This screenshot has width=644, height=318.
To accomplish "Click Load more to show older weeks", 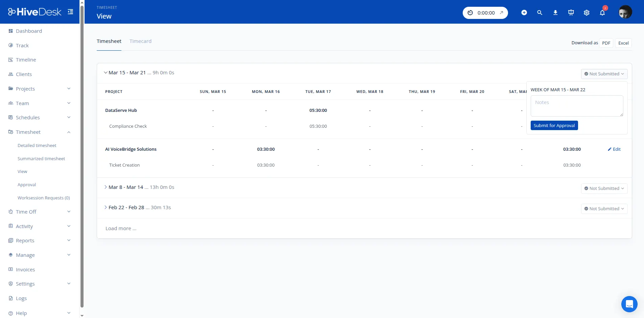I will click(121, 228).
